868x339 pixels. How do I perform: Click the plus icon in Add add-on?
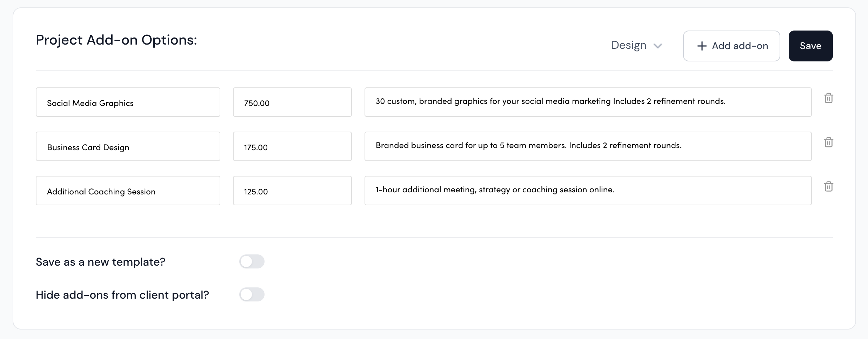click(x=702, y=46)
